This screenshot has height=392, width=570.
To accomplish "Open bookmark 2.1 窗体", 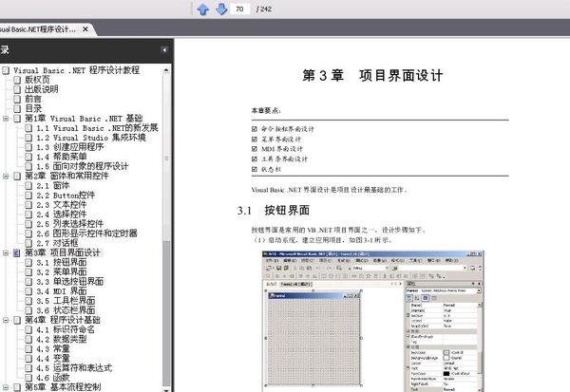I will [x=52, y=186].
